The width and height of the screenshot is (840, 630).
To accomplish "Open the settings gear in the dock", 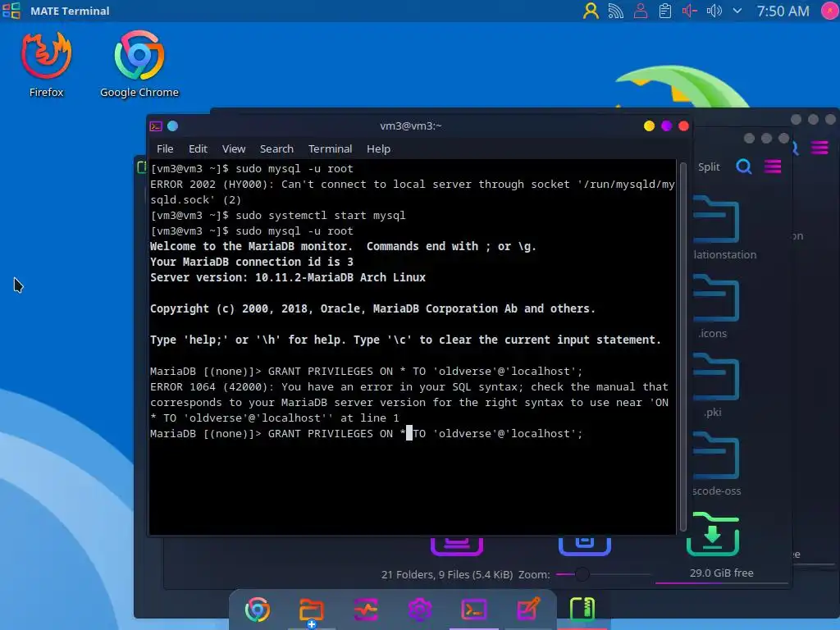I will point(419,609).
